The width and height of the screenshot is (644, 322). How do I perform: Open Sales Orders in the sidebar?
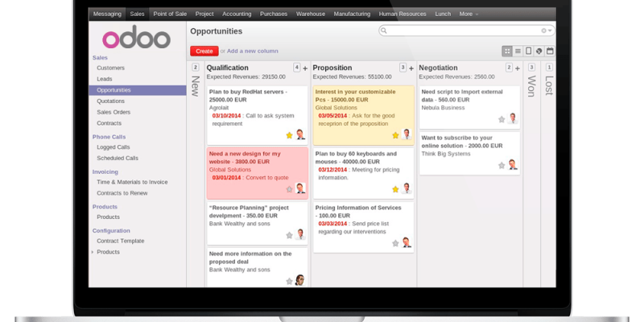pos(114,112)
